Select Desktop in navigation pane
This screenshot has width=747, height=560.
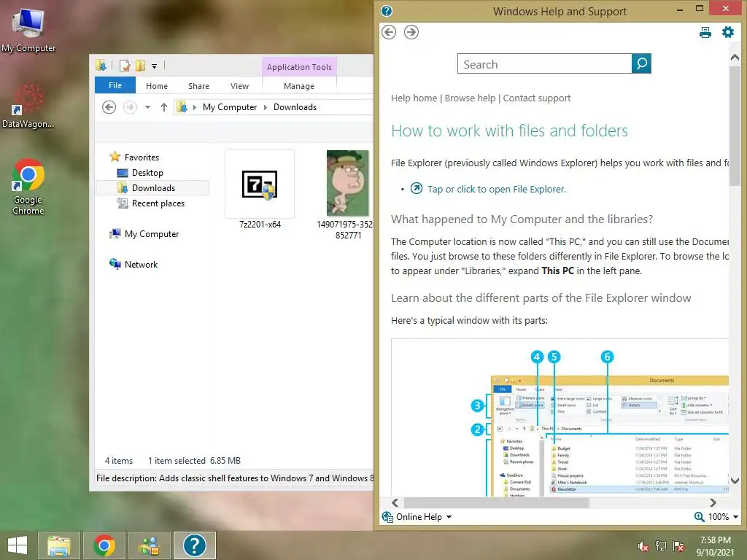tap(147, 172)
